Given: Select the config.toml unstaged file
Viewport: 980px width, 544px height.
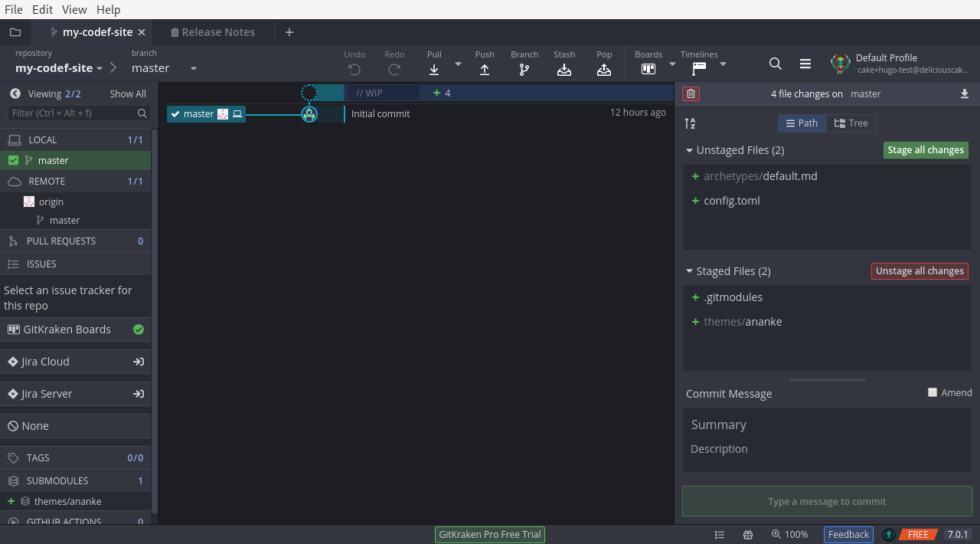Looking at the screenshot, I should coord(827,201).
